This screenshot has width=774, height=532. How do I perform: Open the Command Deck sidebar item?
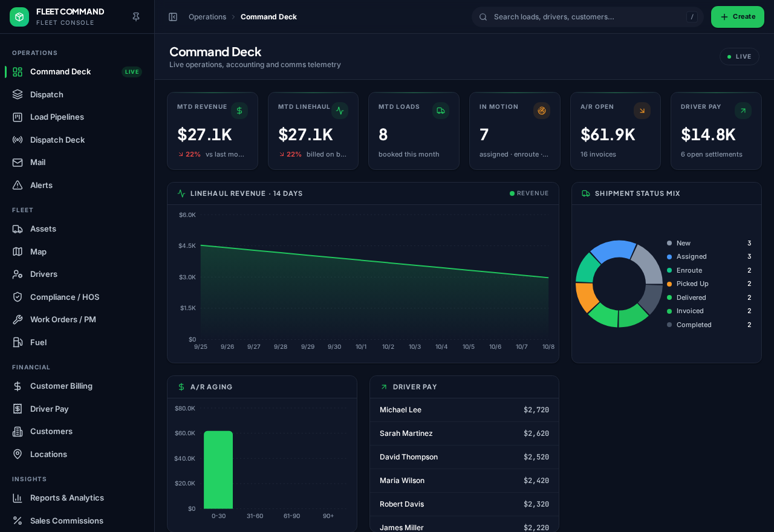coord(77,71)
